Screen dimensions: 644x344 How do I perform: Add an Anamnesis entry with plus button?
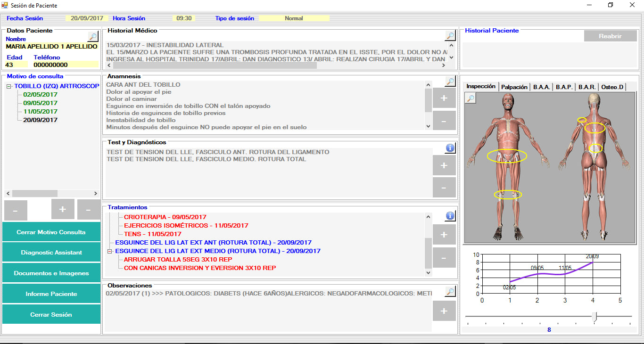(444, 98)
